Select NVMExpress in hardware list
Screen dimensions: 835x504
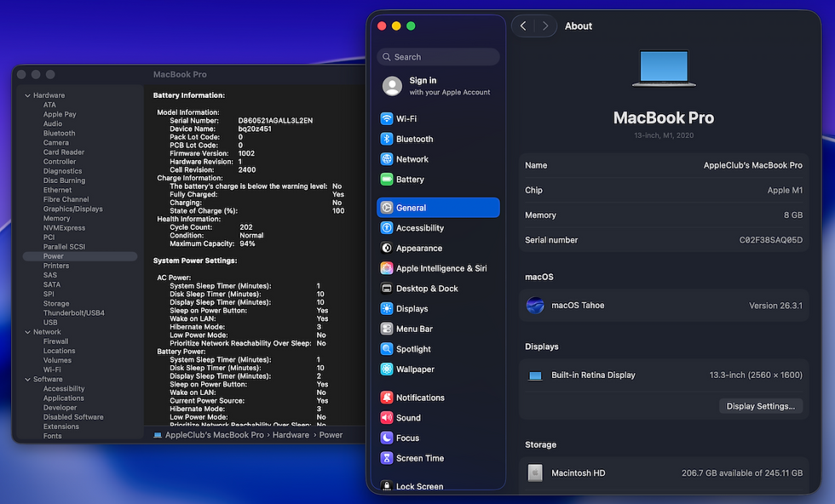point(64,228)
